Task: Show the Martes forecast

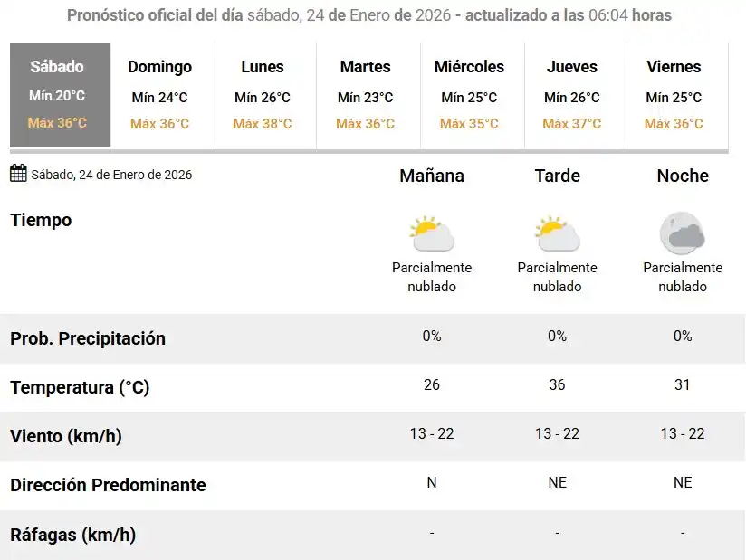Action: coord(366,95)
